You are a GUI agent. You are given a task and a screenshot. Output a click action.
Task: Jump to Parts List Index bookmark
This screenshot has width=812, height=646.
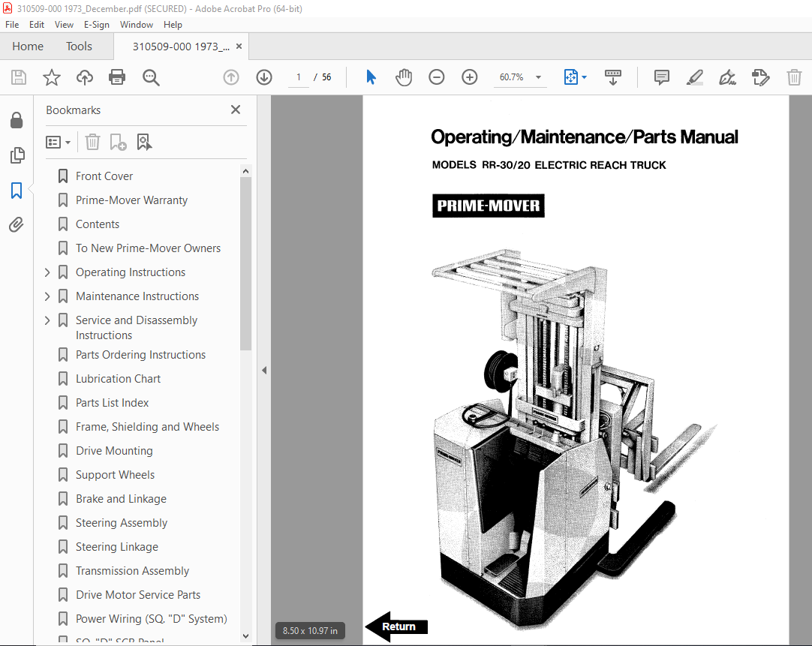[x=112, y=403]
